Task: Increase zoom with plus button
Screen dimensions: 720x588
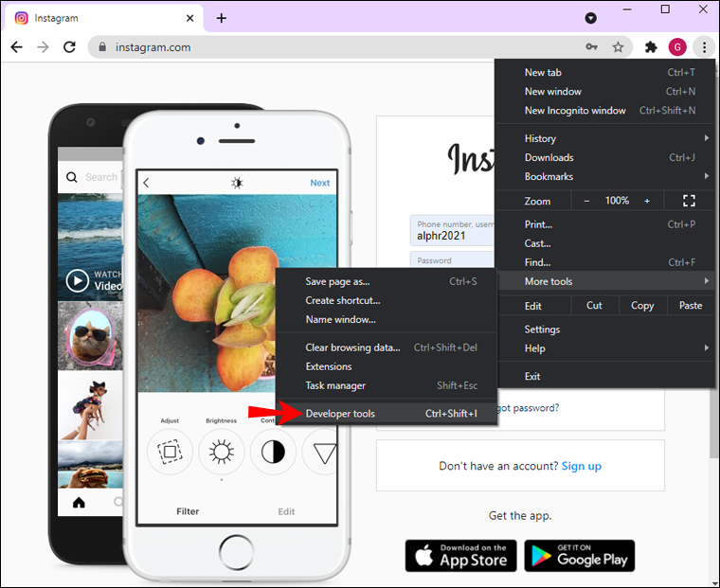Action: pyautogui.click(x=647, y=201)
